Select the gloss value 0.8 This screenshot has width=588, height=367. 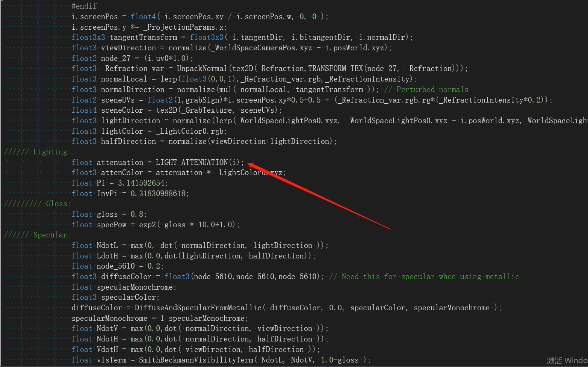click(138, 214)
